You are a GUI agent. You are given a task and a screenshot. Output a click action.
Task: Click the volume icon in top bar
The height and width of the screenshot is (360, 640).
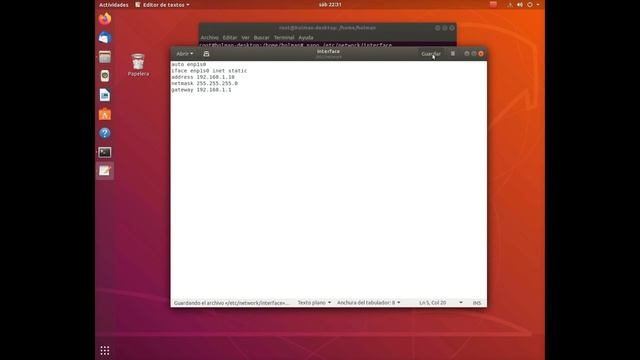pos(520,4)
